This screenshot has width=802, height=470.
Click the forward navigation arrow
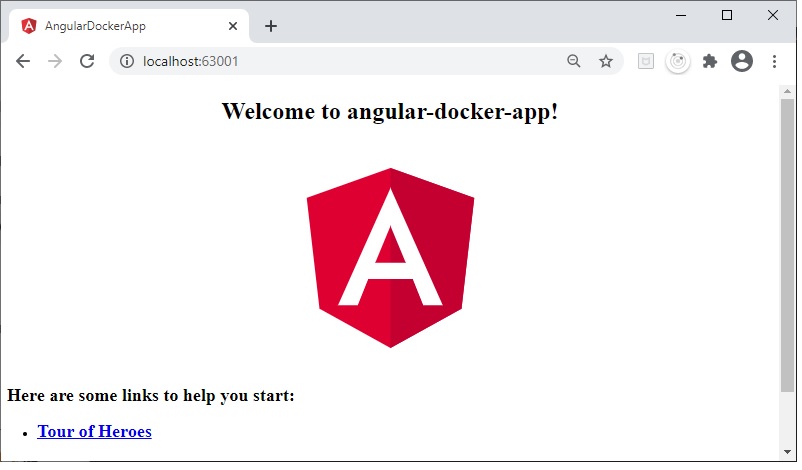(55, 61)
